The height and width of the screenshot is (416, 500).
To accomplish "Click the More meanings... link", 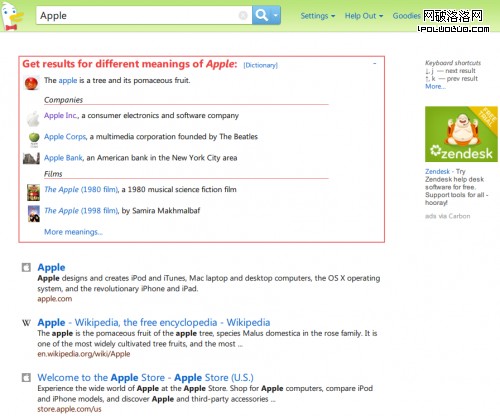I will (x=73, y=232).
